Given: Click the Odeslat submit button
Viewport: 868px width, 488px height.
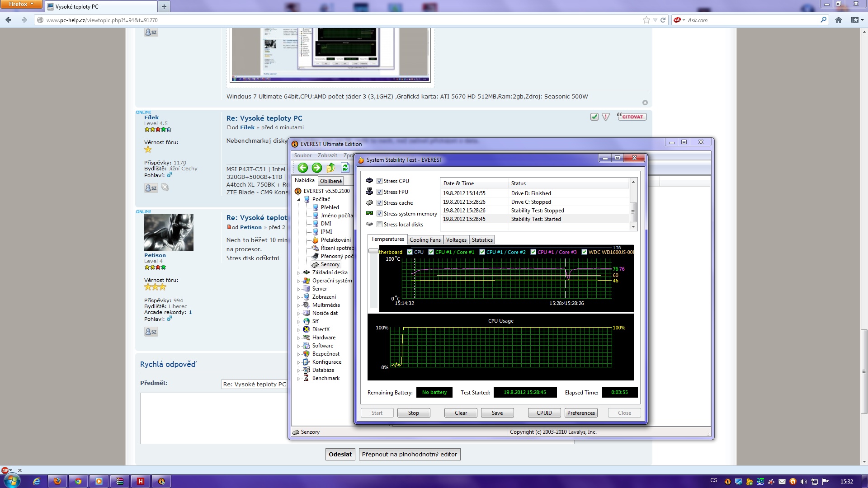Looking at the screenshot, I should pyautogui.click(x=340, y=454).
